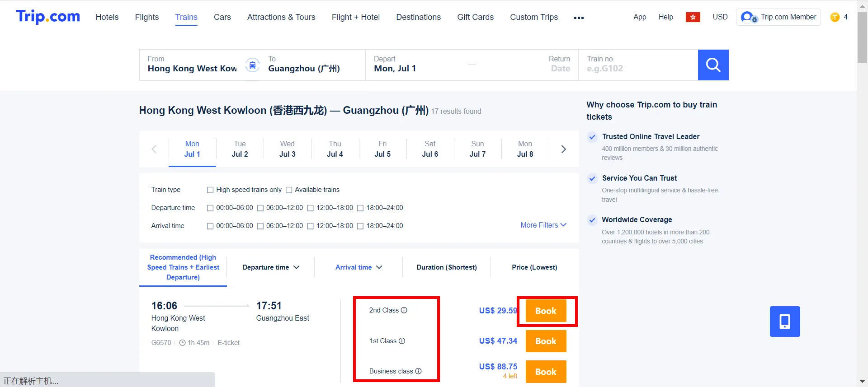Open the Cars tab
The width and height of the screenshot is (868, 387).
(x=222, y=17)
